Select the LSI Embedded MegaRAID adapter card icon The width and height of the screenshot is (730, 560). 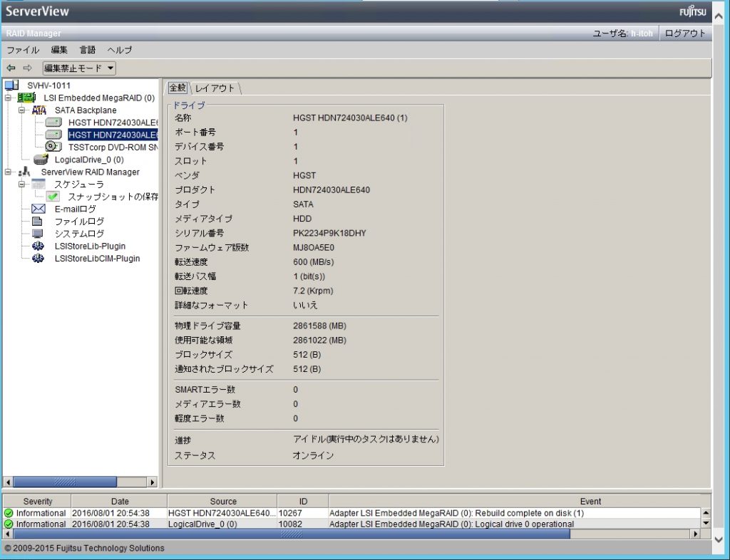click(26, 98)
